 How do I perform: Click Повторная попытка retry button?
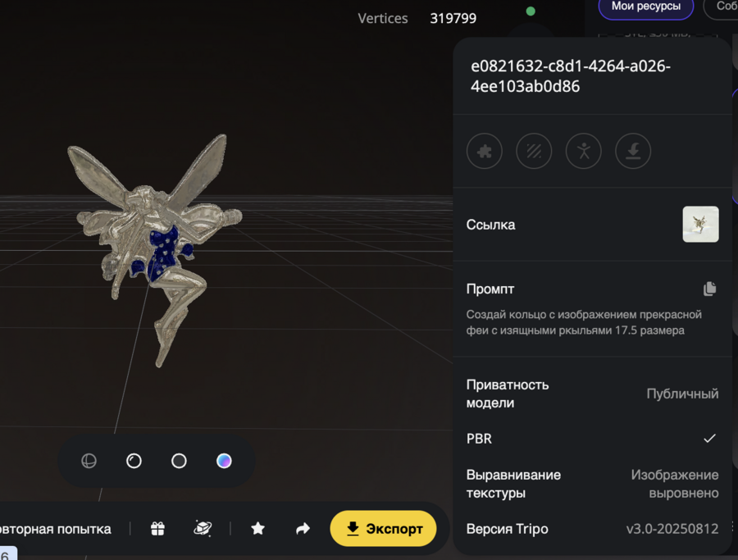click(x=56, y=529)
